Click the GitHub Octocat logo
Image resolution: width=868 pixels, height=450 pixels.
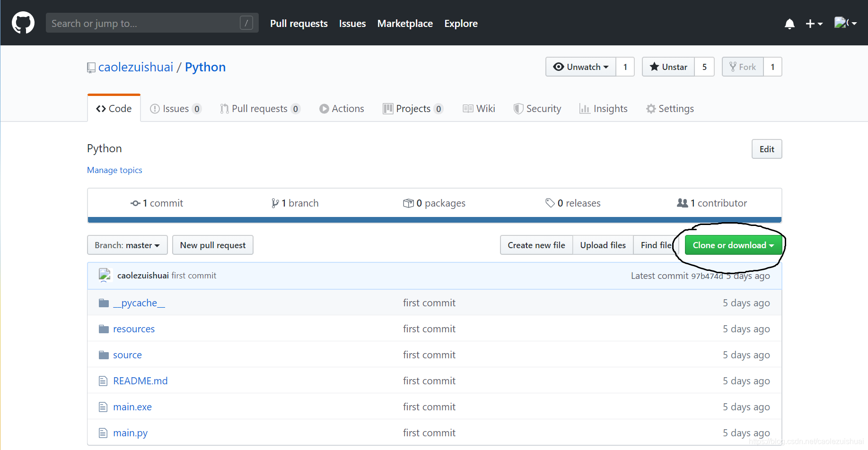(x=23, y=23)
